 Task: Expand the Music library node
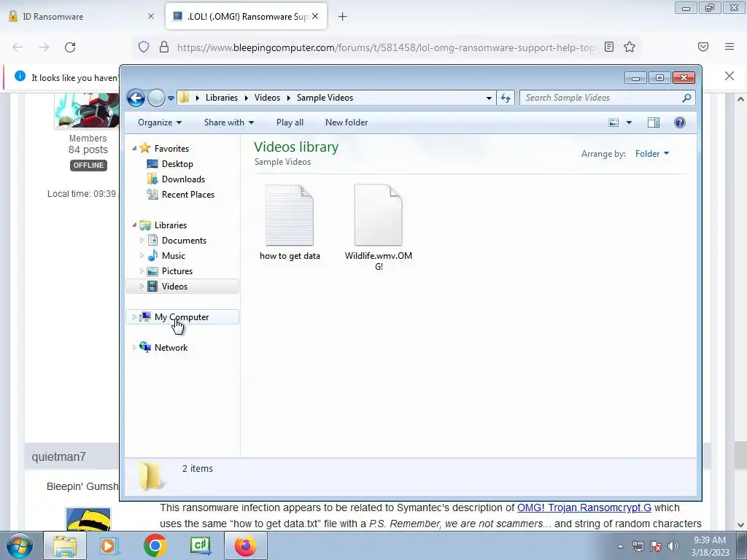coord(142,256)
